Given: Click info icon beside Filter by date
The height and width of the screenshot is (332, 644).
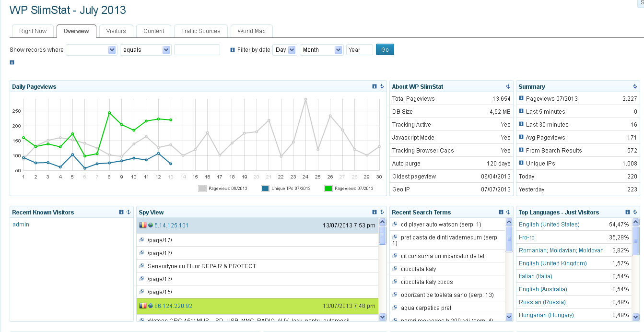Looking at the screenshot, I should pyautogui.click(x=233, y=50).
